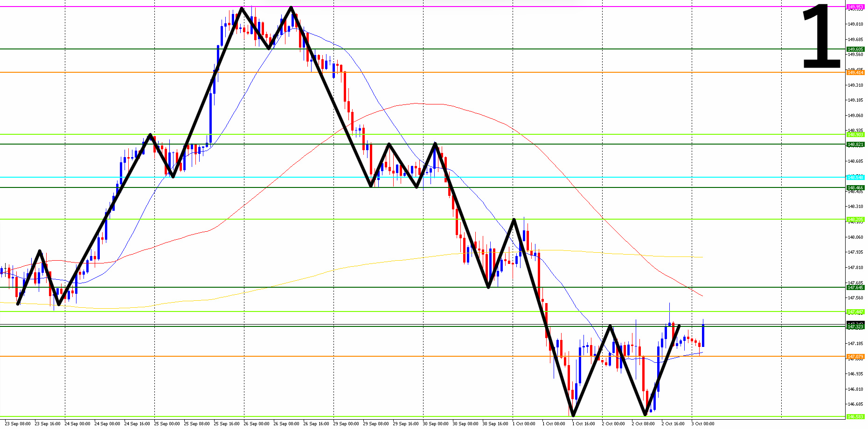Click the 148.310 price axis label
868x429 pixels.
click(x=855, y=206)
